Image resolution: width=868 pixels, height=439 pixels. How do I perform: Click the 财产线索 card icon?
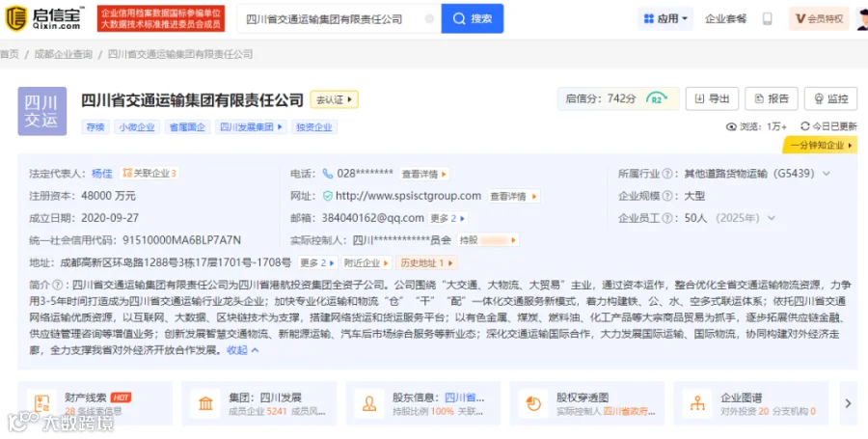coord(41,404)
